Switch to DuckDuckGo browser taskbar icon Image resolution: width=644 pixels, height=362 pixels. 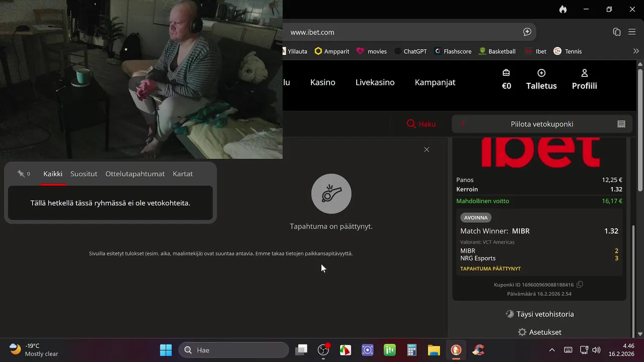tap(456, 350)
